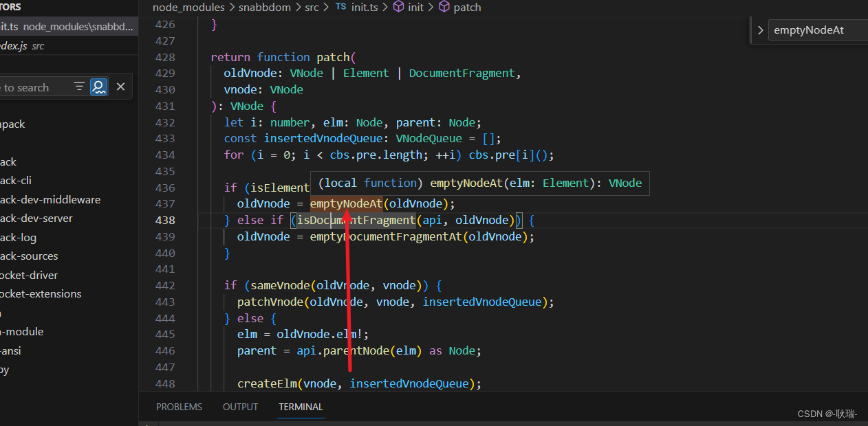Select the init cube symbol icon in the breadcrumb
Image resolution: width=868 pixels, height=426 pixels.
[398, 8]
